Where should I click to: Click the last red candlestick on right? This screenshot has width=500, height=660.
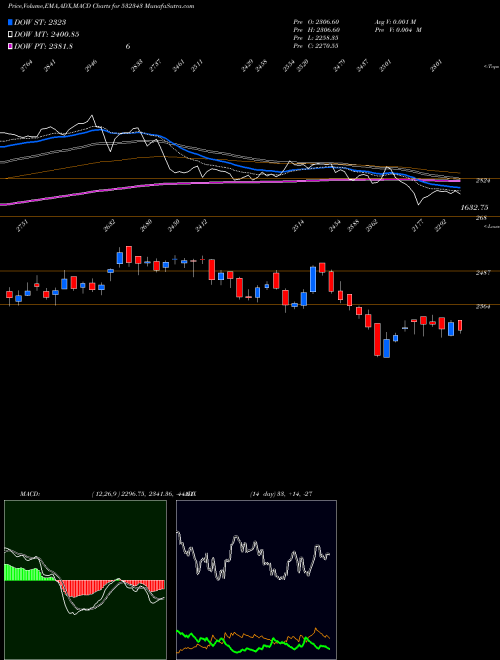coord(460,325)
